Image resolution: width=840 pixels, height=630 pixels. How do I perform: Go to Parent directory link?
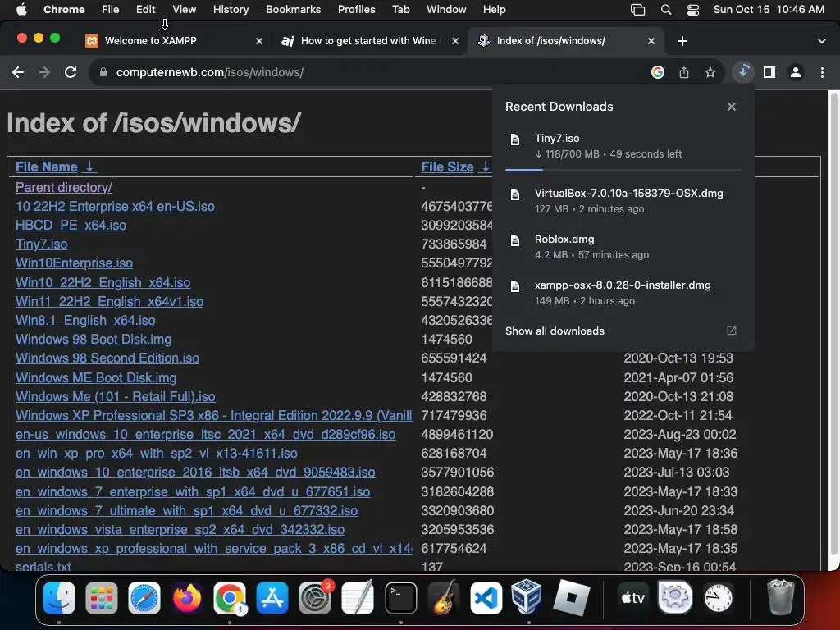pos(64,188)
